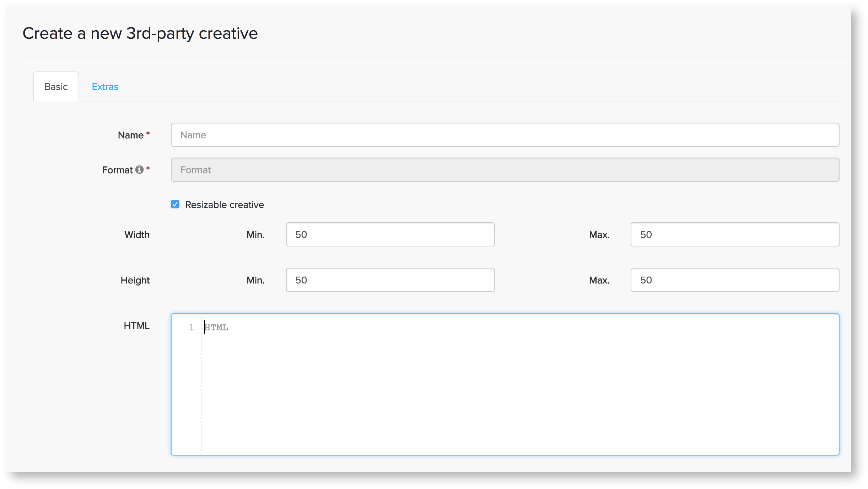
Task: Click the 'Create a new 3rd-party creative' heading
Action: pos(140,33)
